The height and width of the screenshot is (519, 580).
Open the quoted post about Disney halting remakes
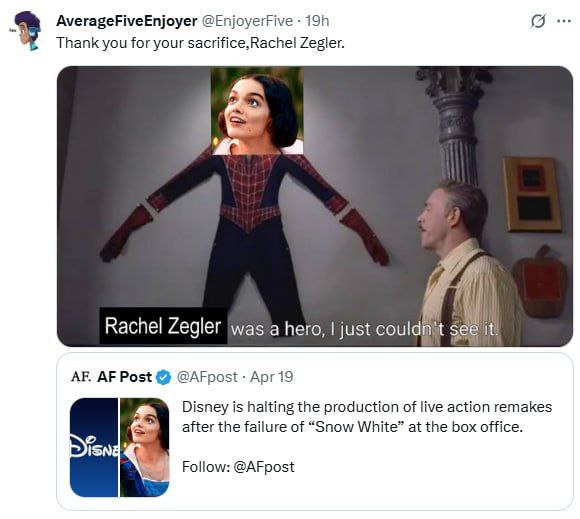point(315,432)
